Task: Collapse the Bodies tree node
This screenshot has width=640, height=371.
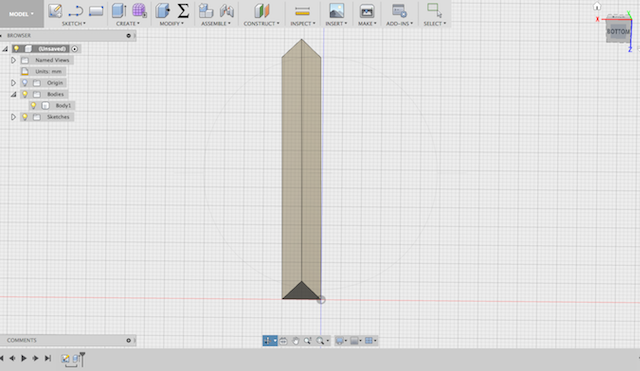Action: pos(13,94)
